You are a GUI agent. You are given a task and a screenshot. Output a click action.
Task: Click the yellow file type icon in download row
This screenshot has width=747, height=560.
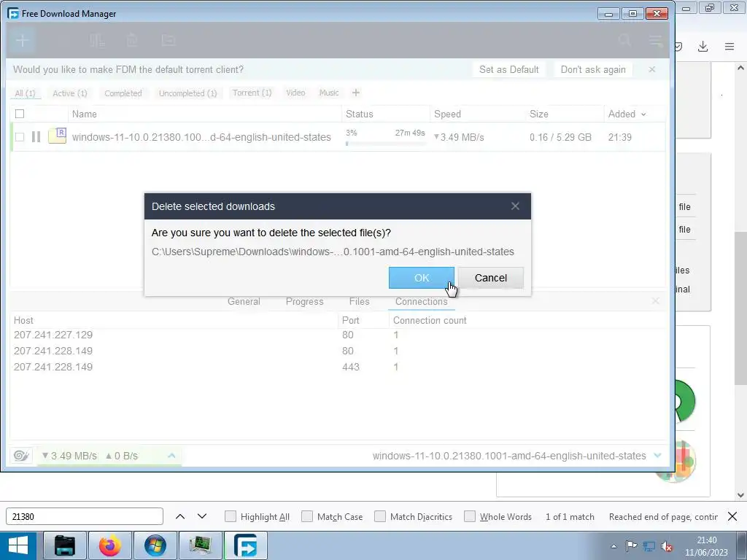(x=57, y=136)
